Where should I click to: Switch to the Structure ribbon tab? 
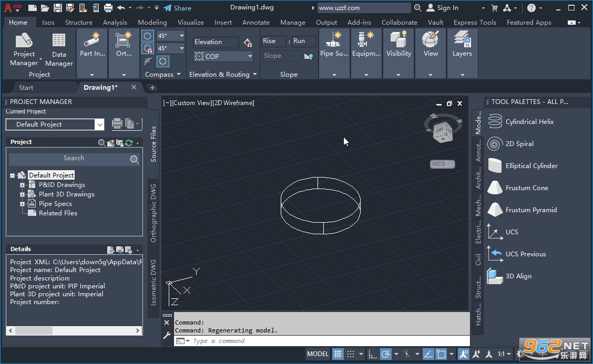pos(79,22)
